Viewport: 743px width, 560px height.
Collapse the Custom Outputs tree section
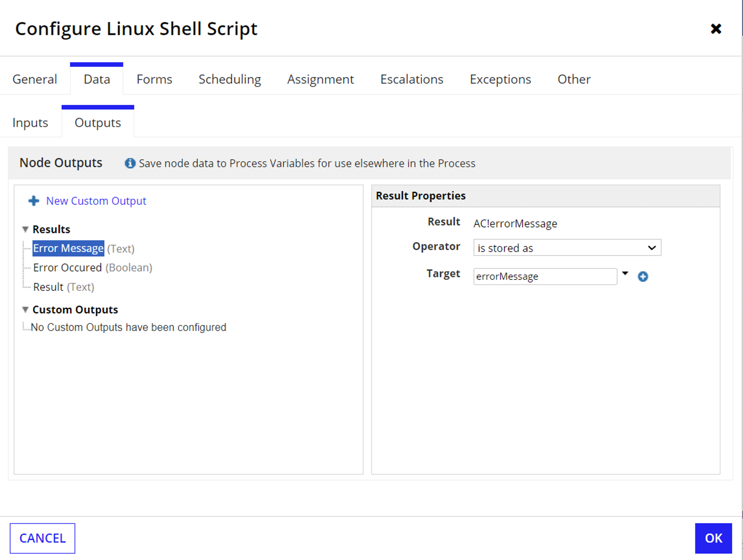point(25,310)
